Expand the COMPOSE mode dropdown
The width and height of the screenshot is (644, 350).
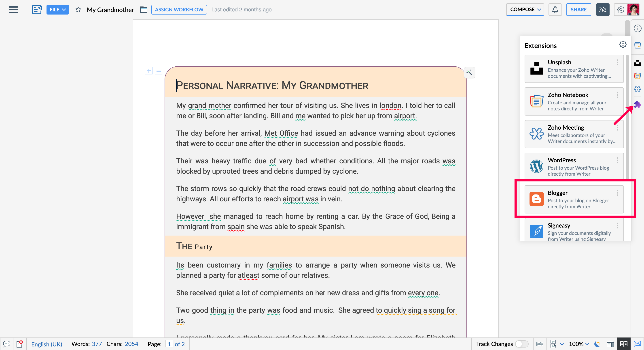(525, 9)
